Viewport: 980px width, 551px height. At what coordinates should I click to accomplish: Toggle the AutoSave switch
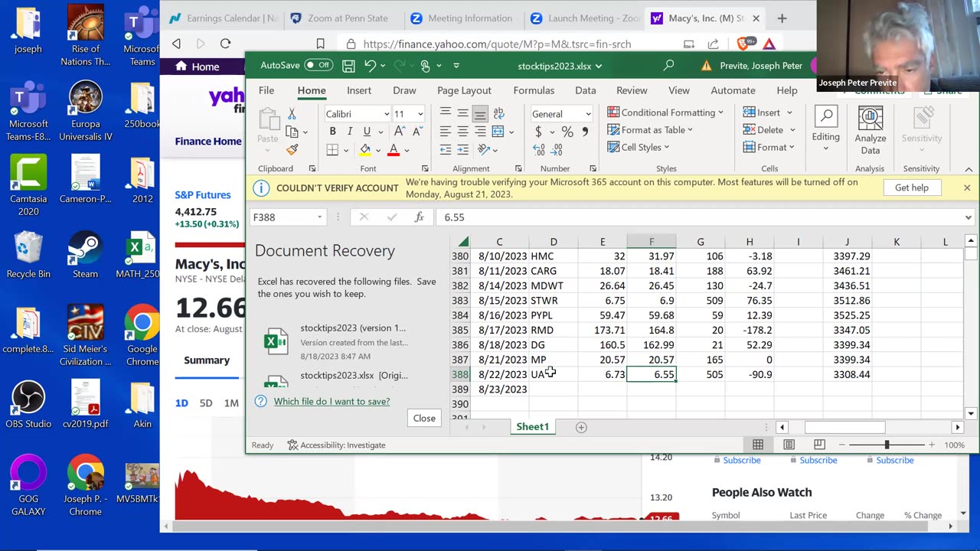(318, 66)
